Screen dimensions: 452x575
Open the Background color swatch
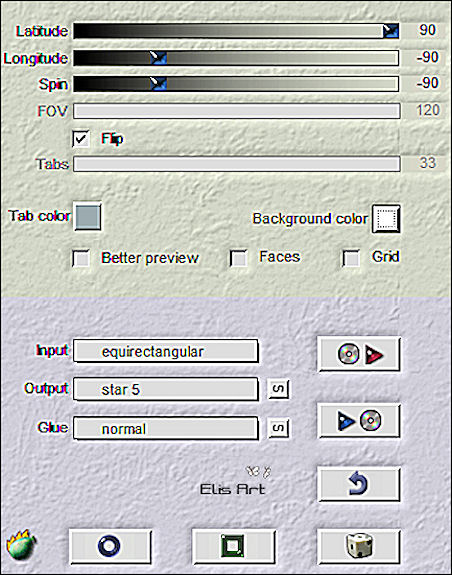(386, 219)
